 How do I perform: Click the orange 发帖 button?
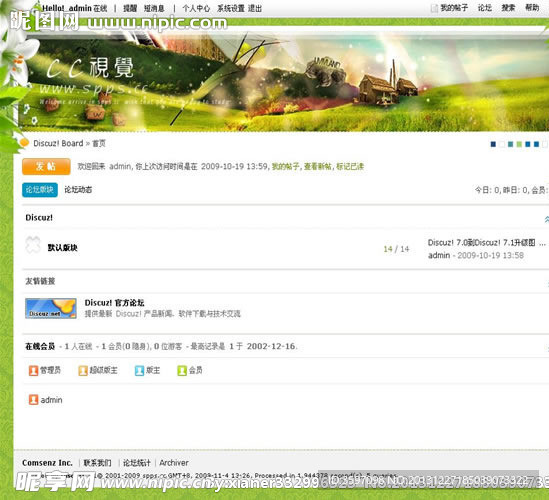pos(46,166)
